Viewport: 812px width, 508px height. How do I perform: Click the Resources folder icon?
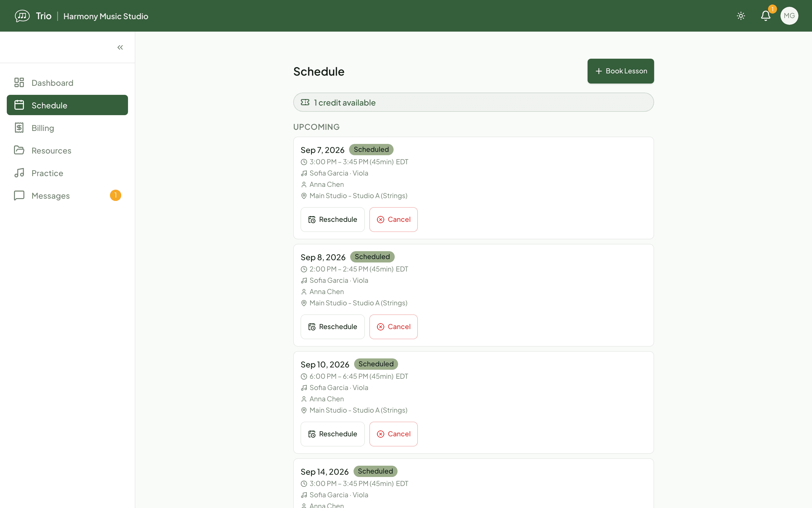click(x=19, y=150)
